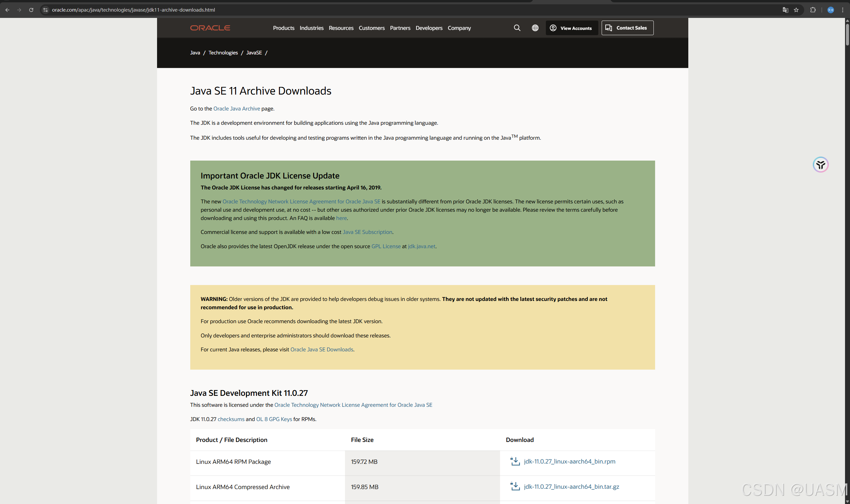
Task: Open OTN License Agreement link in green box
Action: pos(301,201)
